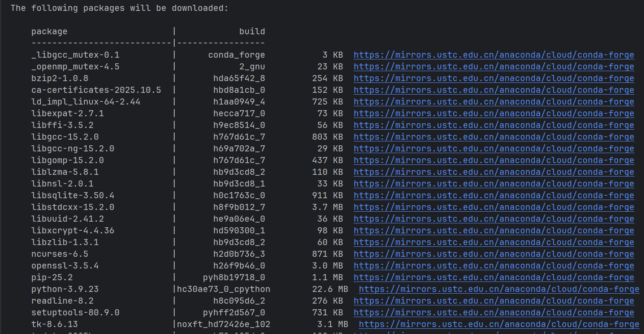Viewport: 644px width, 334px height.
Task: Click the liblzma-5.8.1 mirror link
Action: tap(494, 172)
